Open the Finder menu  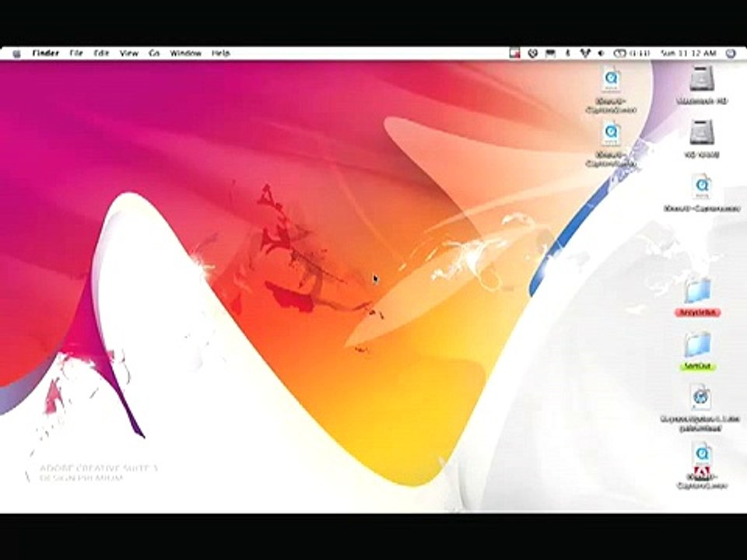point(45,54)
